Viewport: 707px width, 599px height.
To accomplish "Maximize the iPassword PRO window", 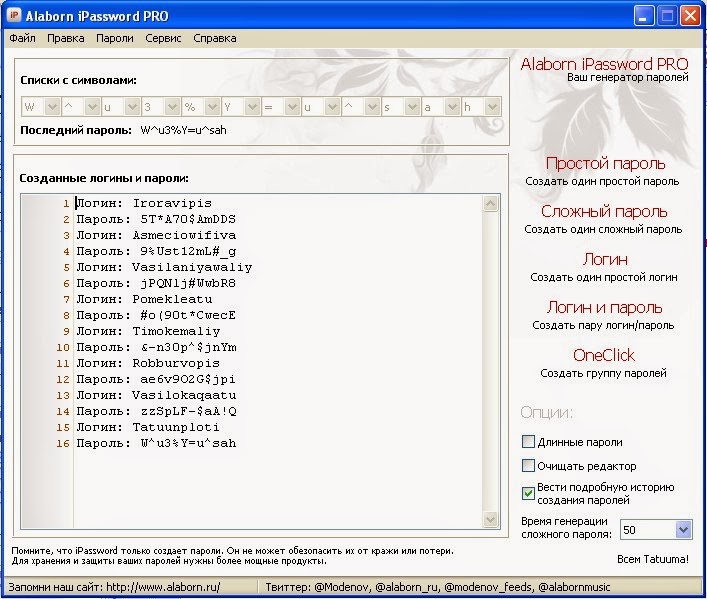I will [x=667, y=16].
